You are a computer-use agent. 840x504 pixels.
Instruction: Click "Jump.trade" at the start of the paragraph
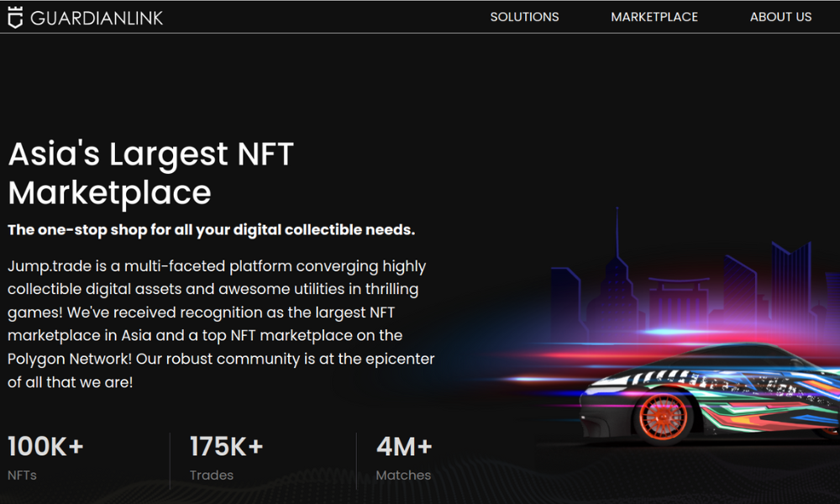(x=47, y=266)
